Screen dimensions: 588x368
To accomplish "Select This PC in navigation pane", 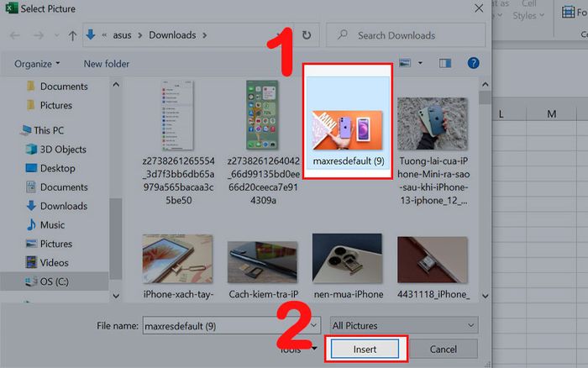I will 42,130.
